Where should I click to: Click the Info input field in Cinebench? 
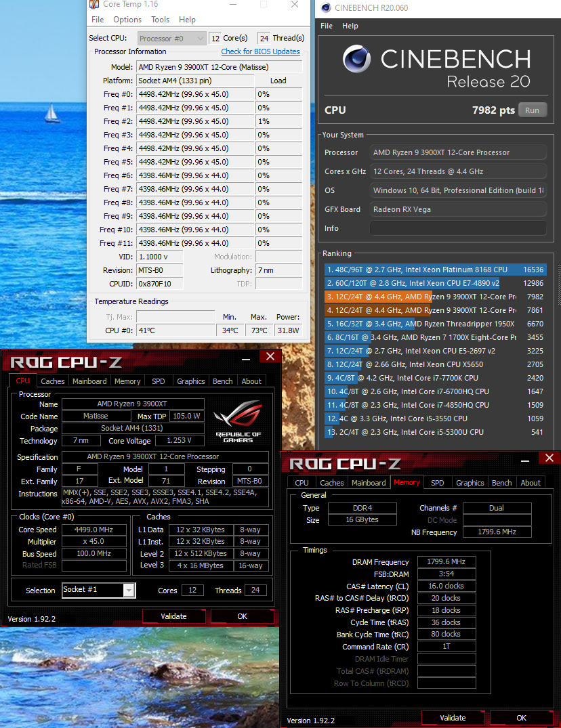pyautogui.click(x=458, y=228)
